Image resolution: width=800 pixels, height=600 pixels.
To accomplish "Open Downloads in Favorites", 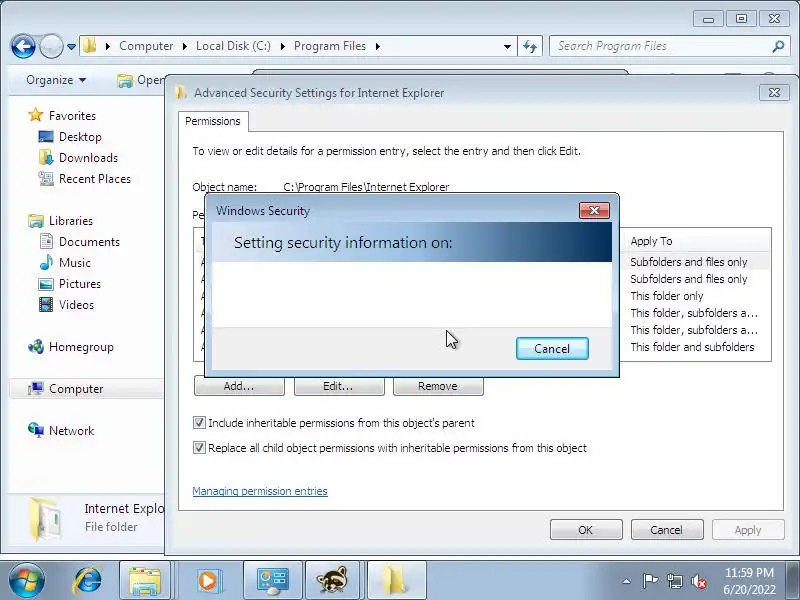I will click(88, 158).
